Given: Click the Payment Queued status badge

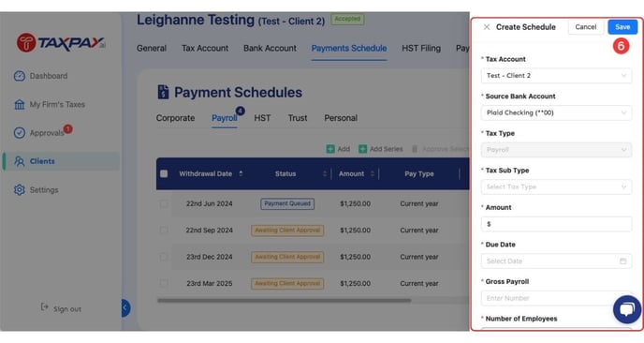Looking at the screenshot, I should [287, 203].
